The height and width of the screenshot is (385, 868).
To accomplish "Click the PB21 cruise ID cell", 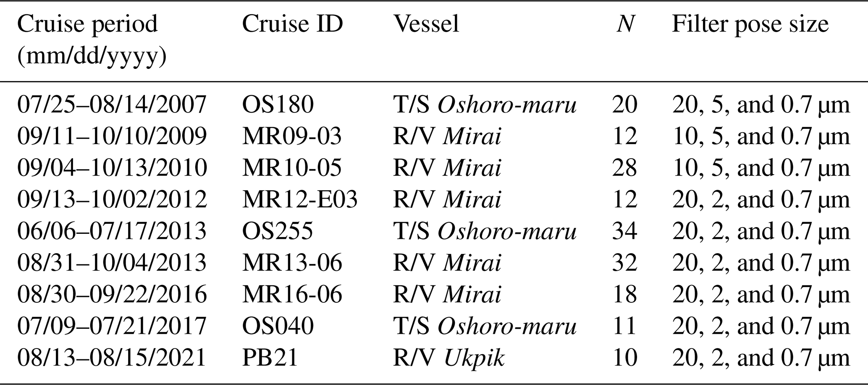I will [270, 358].
